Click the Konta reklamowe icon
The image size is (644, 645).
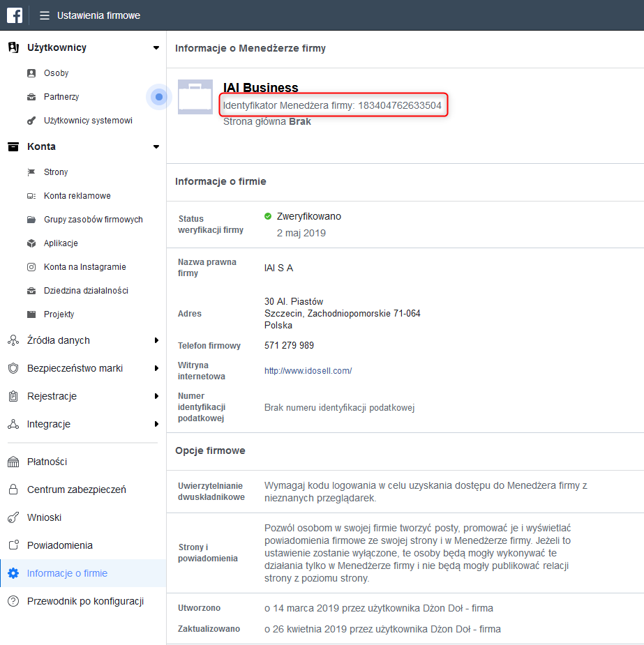tap(31, 196)
